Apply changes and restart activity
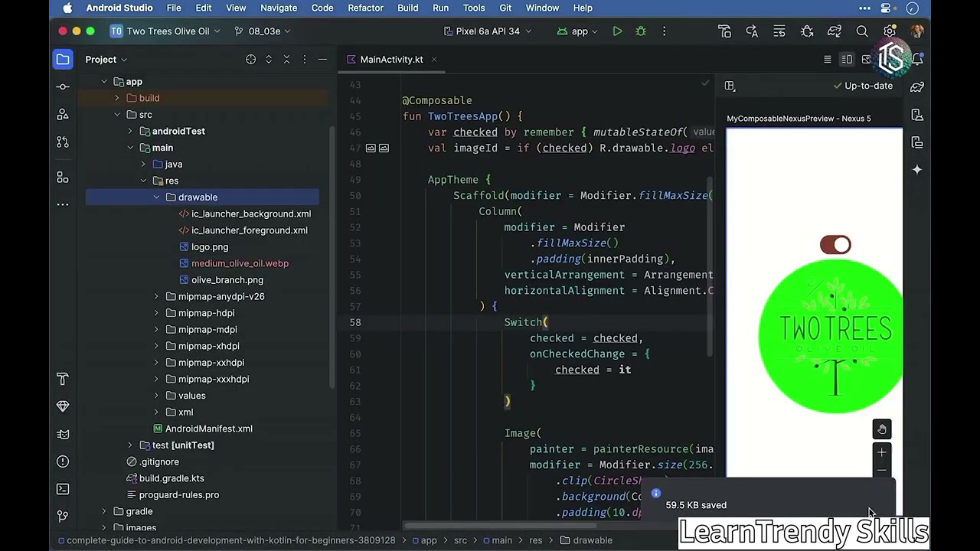The width and height of the screenshot is (980, 551). (x=752, y=31)
